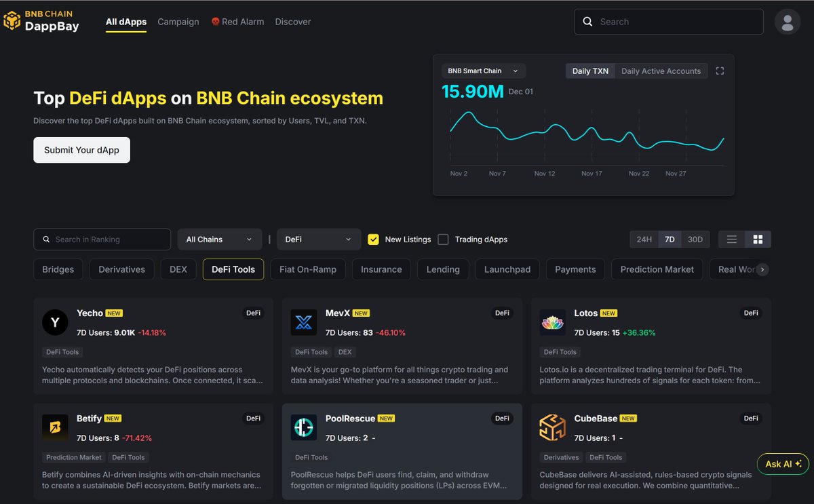Viewport: 814px width, 504px height.
Task: Click the NEW badge next to Yecho
Action: point(114,313)
